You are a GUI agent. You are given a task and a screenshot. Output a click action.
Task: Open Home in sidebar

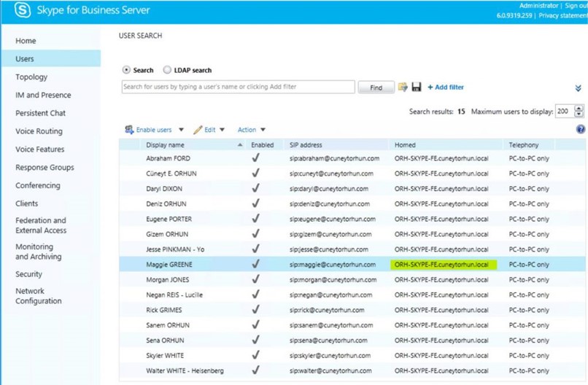(26, 41)
